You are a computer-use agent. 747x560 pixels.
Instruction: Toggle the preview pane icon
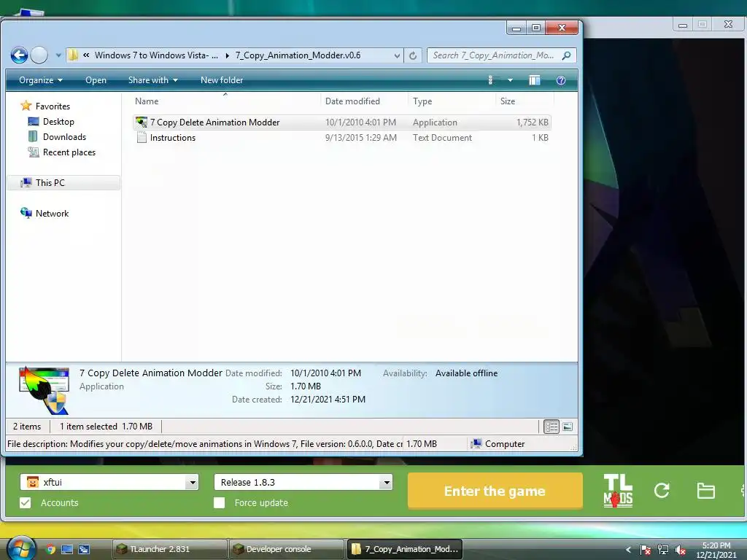(x=535, y=80)
